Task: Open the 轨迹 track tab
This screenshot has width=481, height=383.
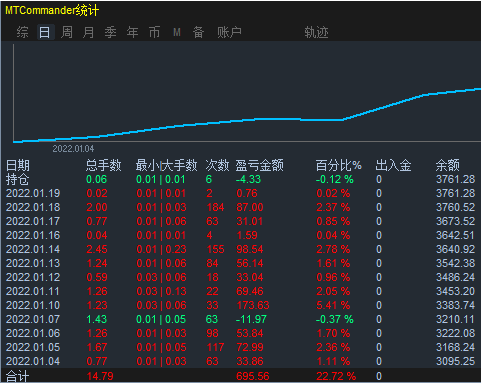Action: click(316, 32)
